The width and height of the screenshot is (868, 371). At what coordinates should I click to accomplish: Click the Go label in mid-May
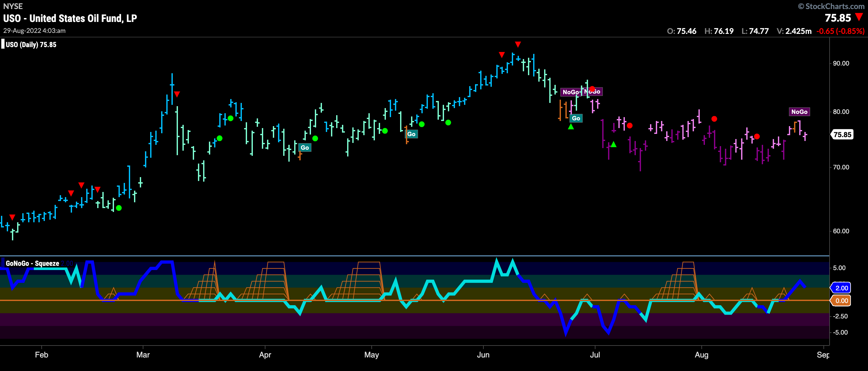tap(411, 134)
